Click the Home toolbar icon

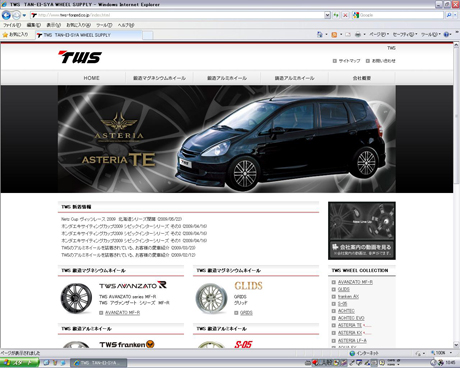click(x=319, y=34)
